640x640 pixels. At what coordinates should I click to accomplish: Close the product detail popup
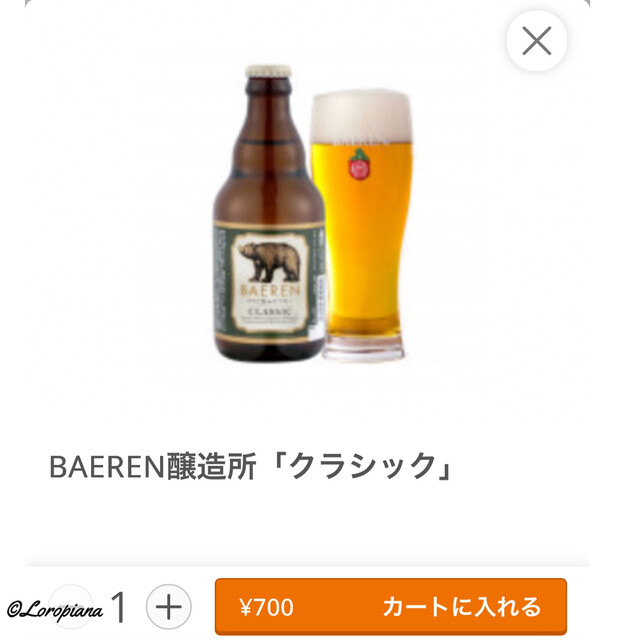(536, 41)
